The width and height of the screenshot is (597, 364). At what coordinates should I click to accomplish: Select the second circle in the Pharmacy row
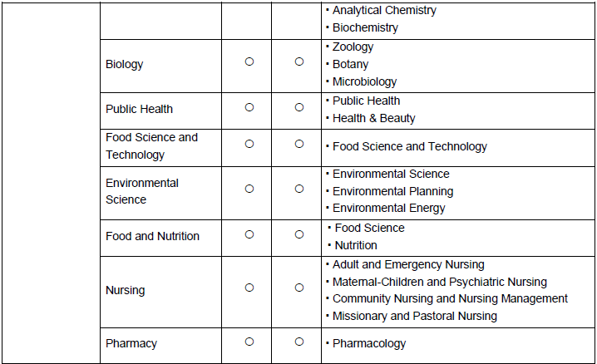299,342
